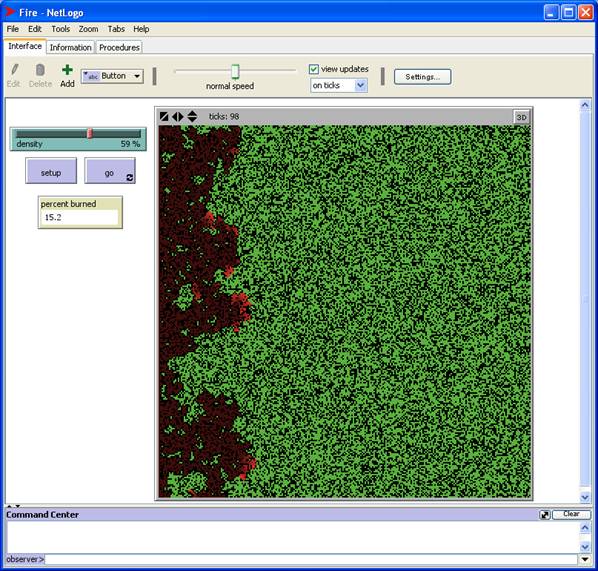Click the Edit pencil icon in toolbar
The image size is (598, 571).
pyautogui.click(x=14, y=70)
